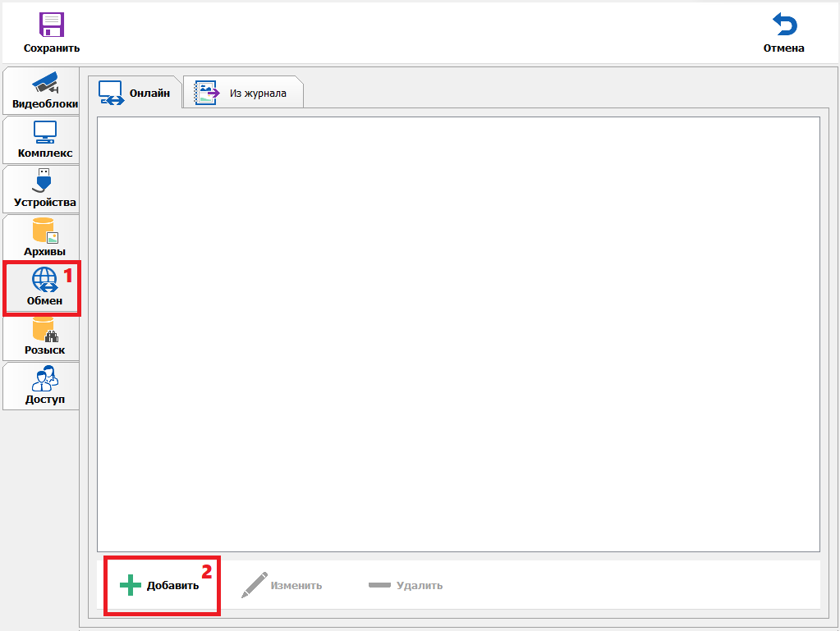The height and width of the screenshot is (631, 840).
Task: Open the Видеоблоки camera section
Action: [44, 91]
